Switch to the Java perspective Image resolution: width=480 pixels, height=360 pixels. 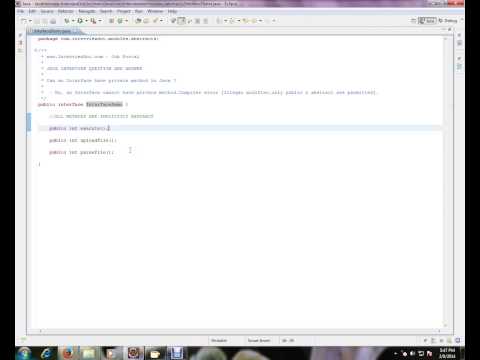pos(427,21)
